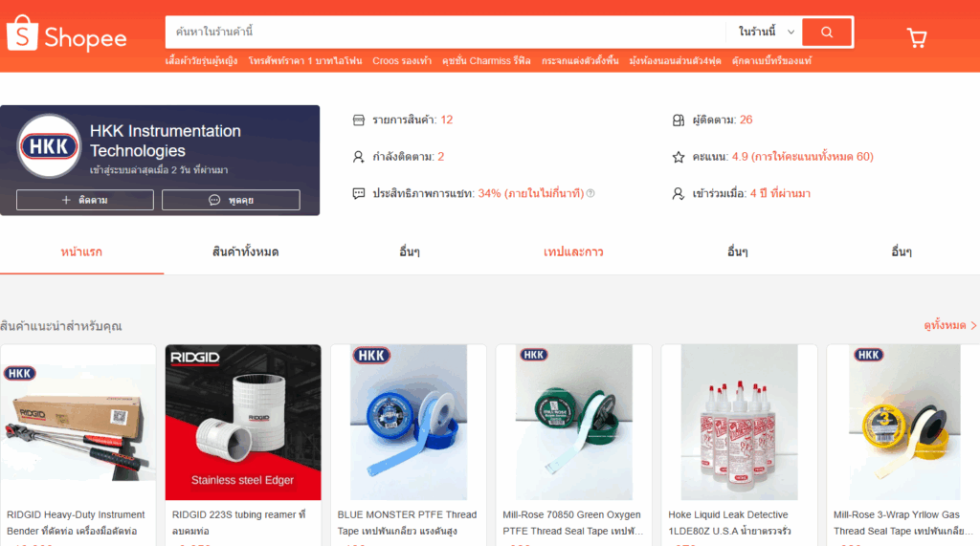Click the followers icon next to 26
Viewport: 980px width, 546px height.
[x=679, y=120]
